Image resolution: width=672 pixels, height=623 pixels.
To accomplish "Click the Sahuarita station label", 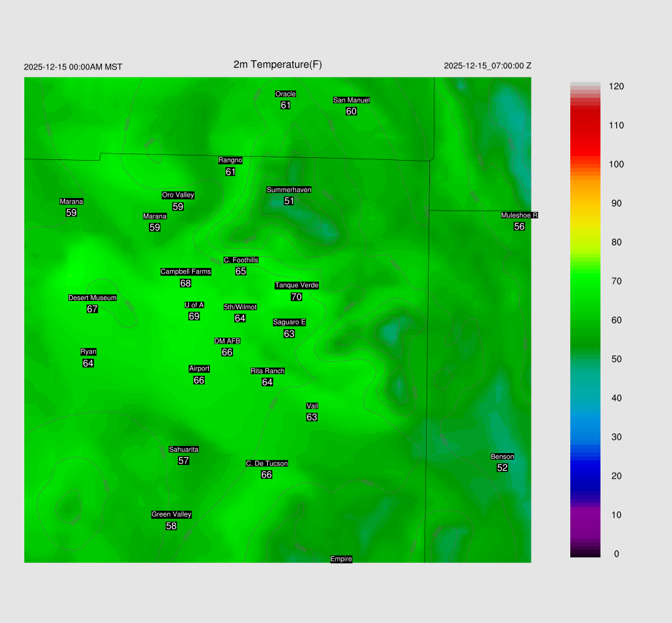I will [x=184, y=449].
